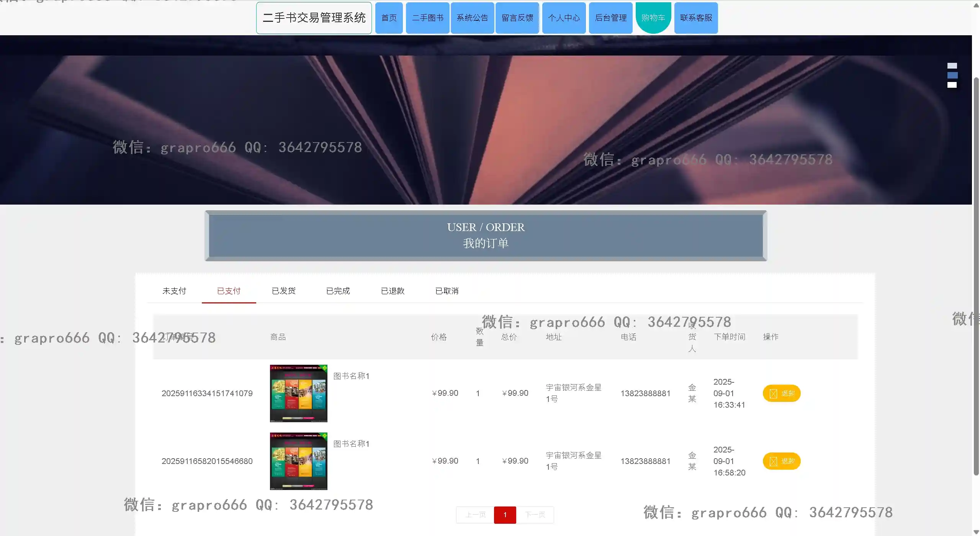This screenshot has height=536, width=980.
Task: Click first order's book thumbnail
Action: tap(298, 393)
